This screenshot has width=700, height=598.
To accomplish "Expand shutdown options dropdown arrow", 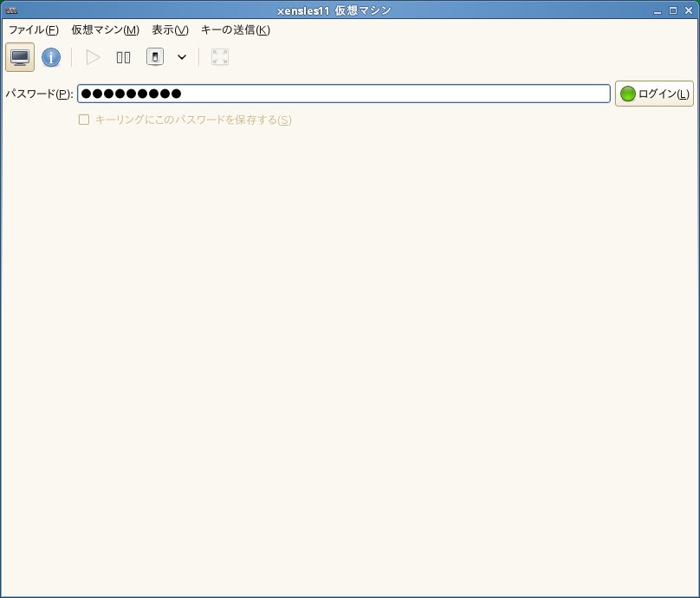I will pyautogui.click(x=182, y=57).
